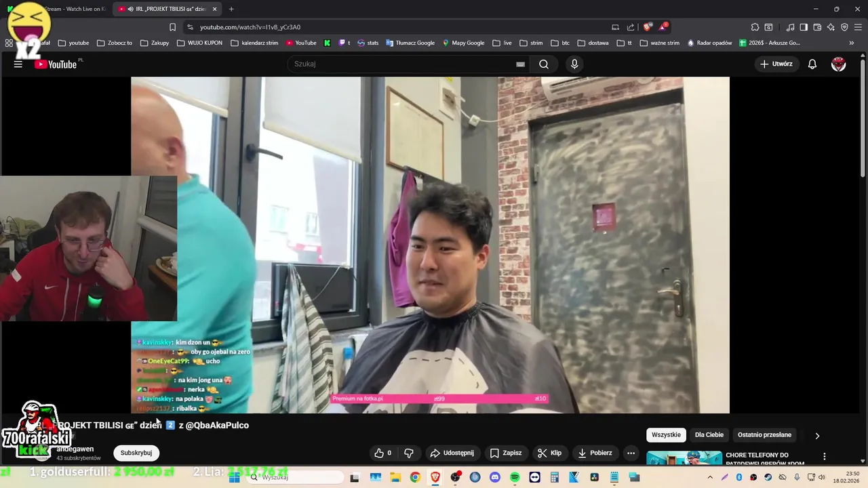Open the on-screen keyboard icon in search box

pos(520,64)
